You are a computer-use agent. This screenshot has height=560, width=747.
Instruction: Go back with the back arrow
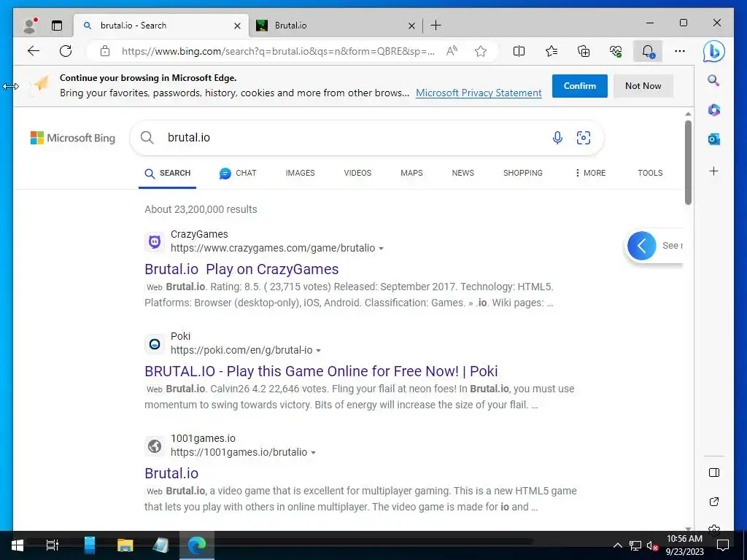point(34,51)
